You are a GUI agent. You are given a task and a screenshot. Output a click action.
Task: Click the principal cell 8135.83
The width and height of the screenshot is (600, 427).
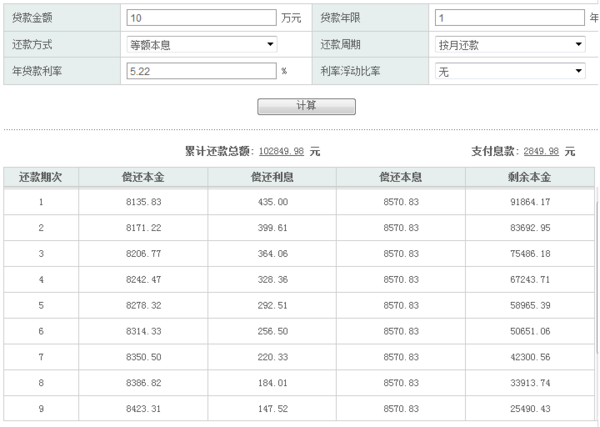[x=144, y=202]
